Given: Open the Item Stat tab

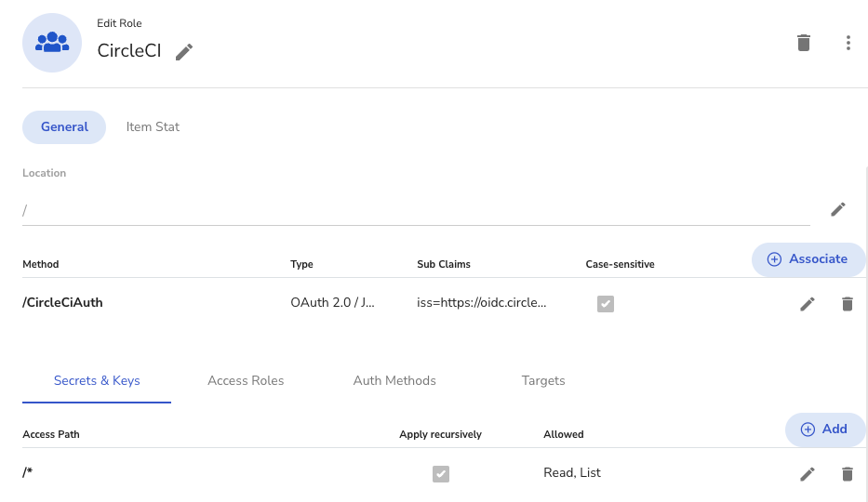Looking at the screenshot, I should tap(153, 127).
